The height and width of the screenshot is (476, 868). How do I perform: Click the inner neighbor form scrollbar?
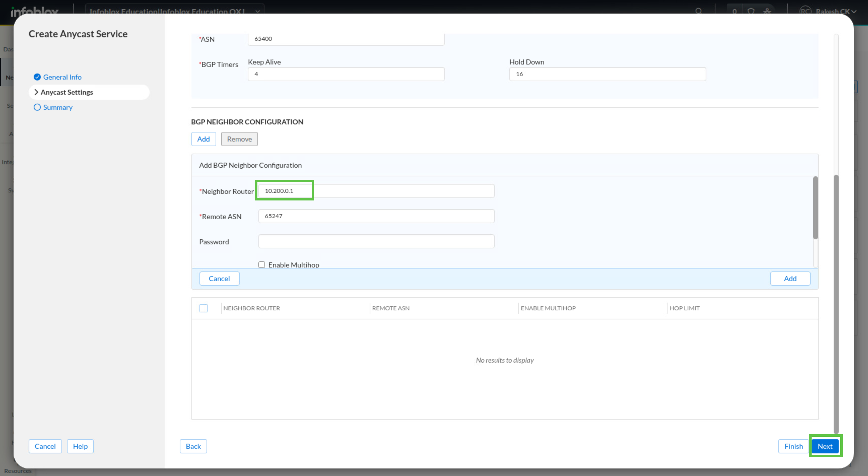[815, 208]
